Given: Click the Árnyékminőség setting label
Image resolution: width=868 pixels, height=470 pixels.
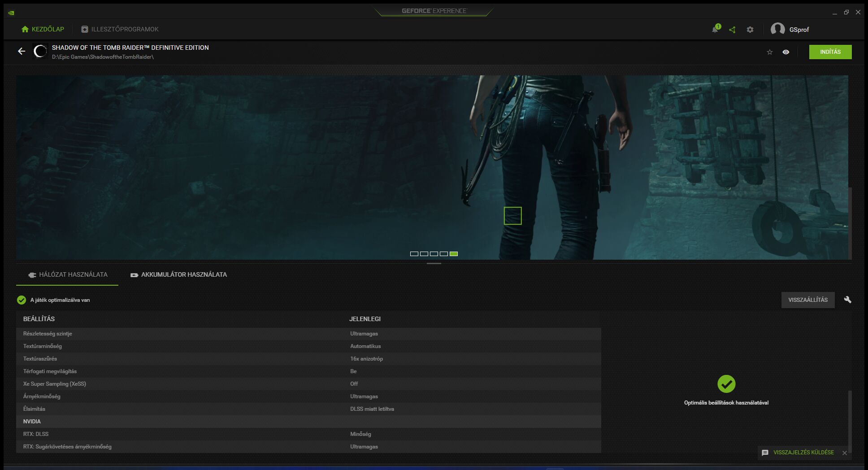Looking at the screenshot, I should coord(42,396).
